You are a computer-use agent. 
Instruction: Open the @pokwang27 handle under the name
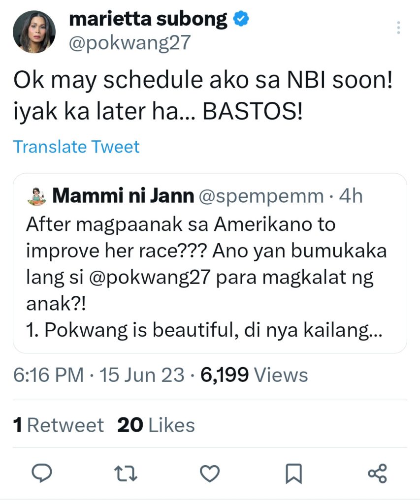click(129, 43)
